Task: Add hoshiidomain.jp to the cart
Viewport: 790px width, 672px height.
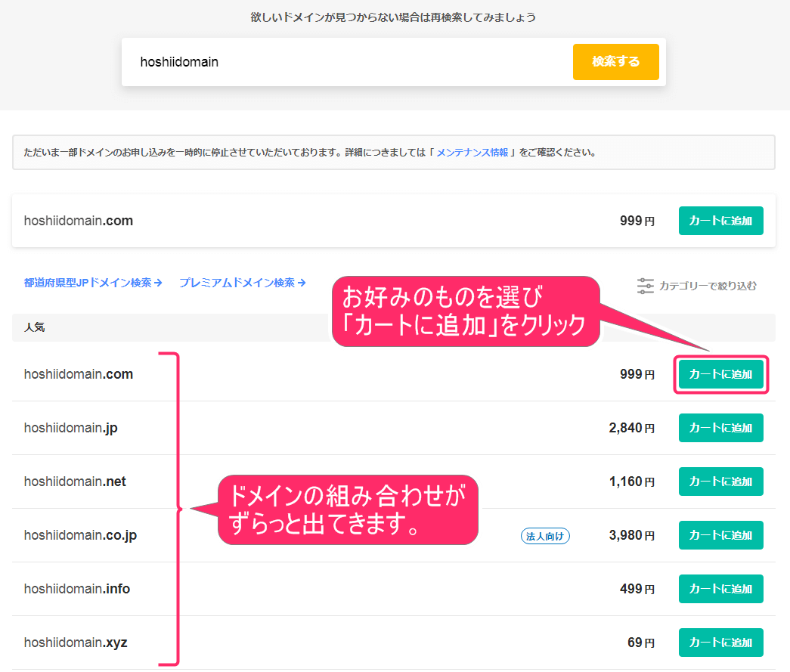Action: [720, 428]
